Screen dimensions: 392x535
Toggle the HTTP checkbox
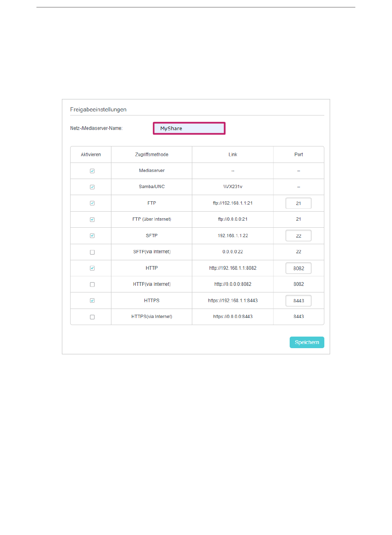click(92, 268)
